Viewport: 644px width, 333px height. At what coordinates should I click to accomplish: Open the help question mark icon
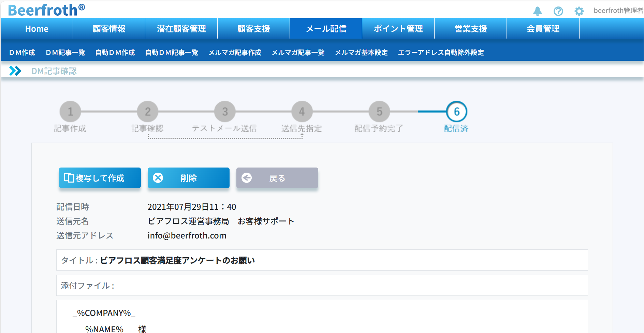tap(558, 11)
